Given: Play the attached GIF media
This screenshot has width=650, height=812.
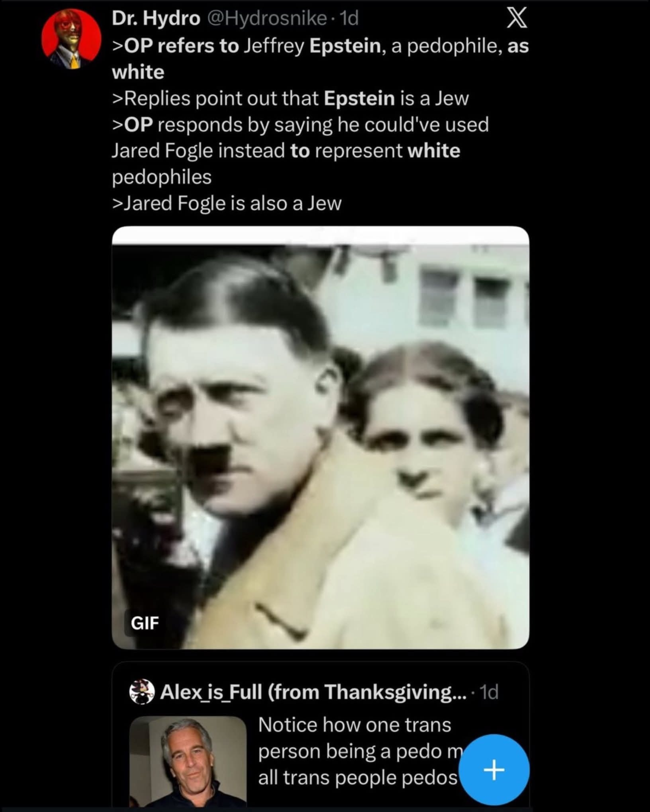Looking at the screenshot, I should click(x=320, y=438).
